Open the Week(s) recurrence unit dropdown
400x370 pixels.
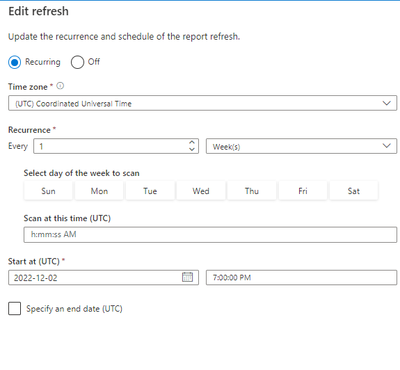301,146
